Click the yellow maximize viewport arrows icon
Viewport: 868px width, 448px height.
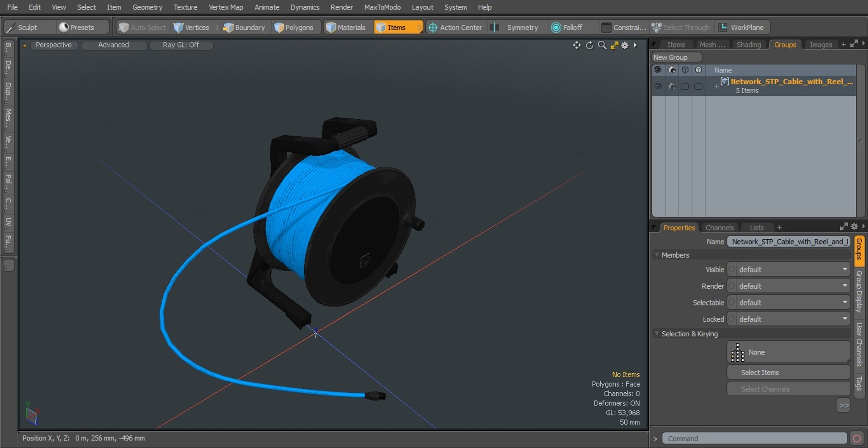[x=614, y=45]
